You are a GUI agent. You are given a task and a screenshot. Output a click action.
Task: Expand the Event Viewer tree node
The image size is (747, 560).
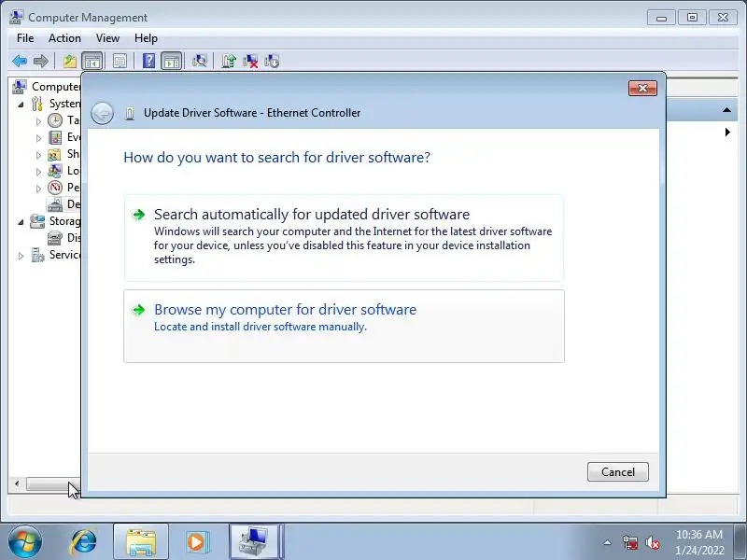click(38, 138)
